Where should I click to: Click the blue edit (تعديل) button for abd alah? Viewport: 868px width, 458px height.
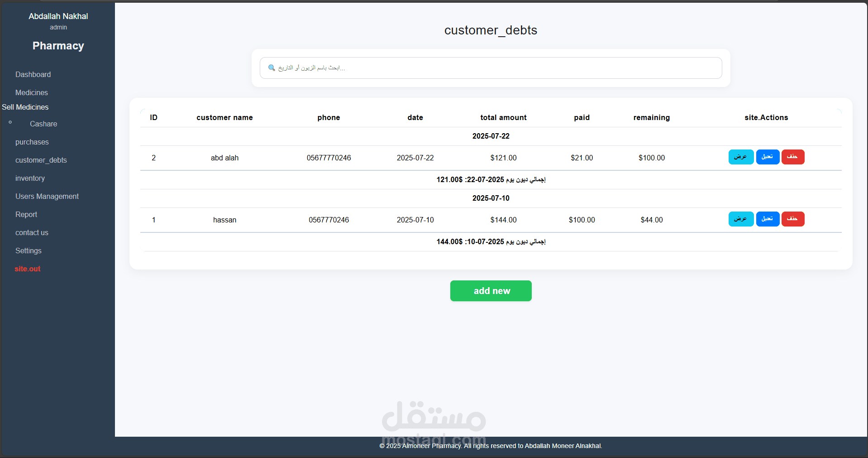coord(768,157)
